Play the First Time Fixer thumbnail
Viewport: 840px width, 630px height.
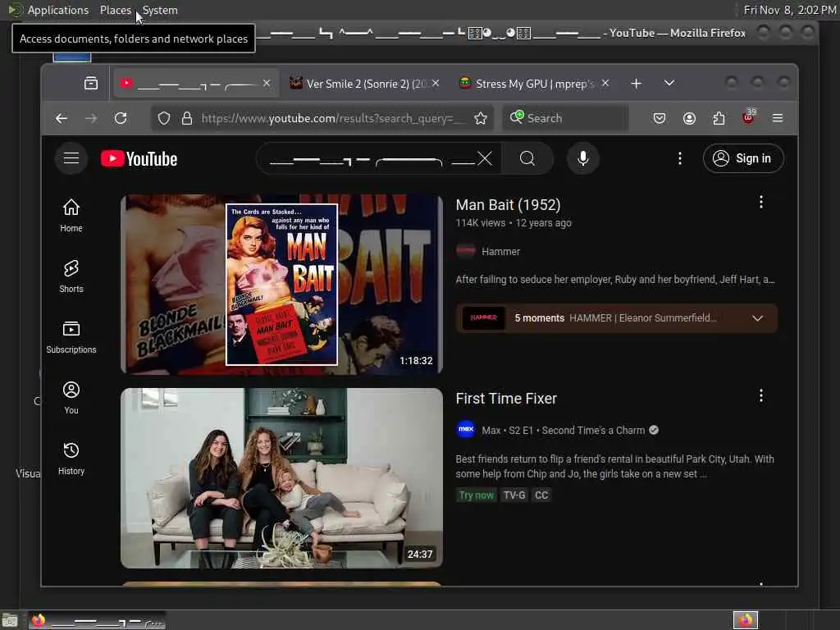(282, 478)
